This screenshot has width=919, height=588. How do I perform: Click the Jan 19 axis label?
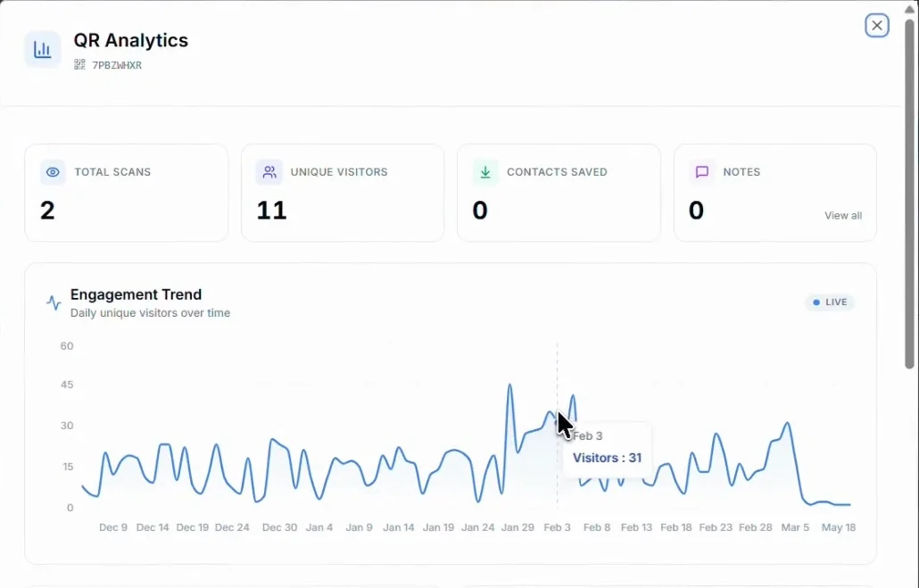click(438, 527)
